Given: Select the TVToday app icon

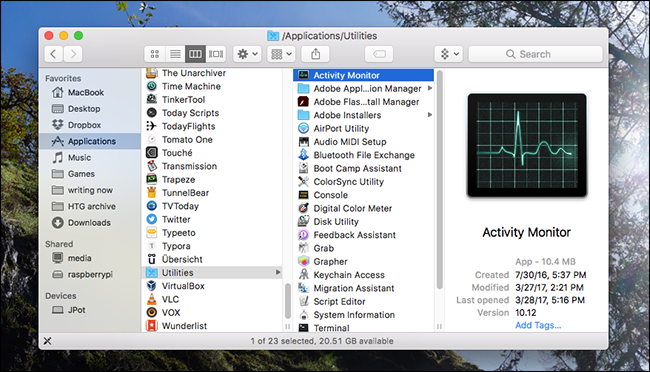Looking at the screenshot, I should (152, 206).
